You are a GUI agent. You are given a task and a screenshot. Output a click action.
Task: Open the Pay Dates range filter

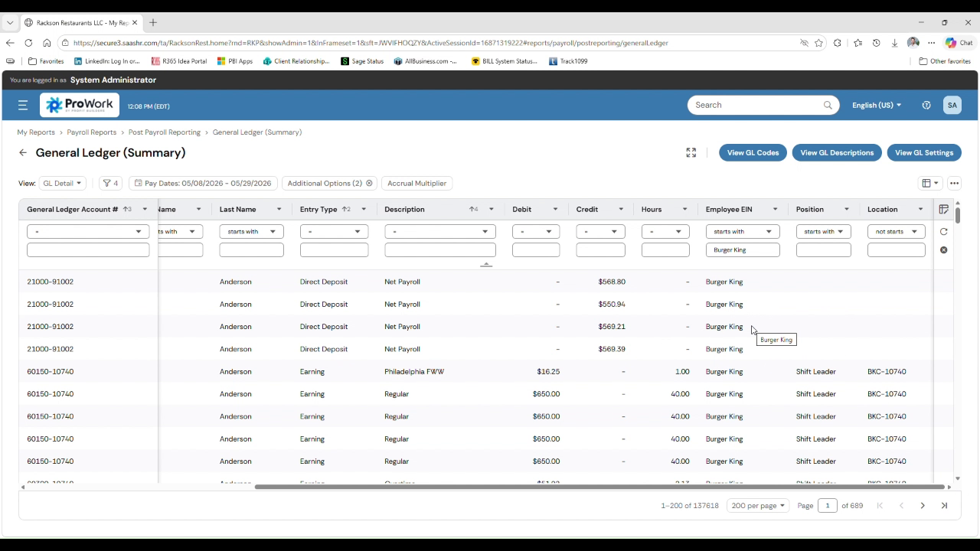click(x=203, y=183)
